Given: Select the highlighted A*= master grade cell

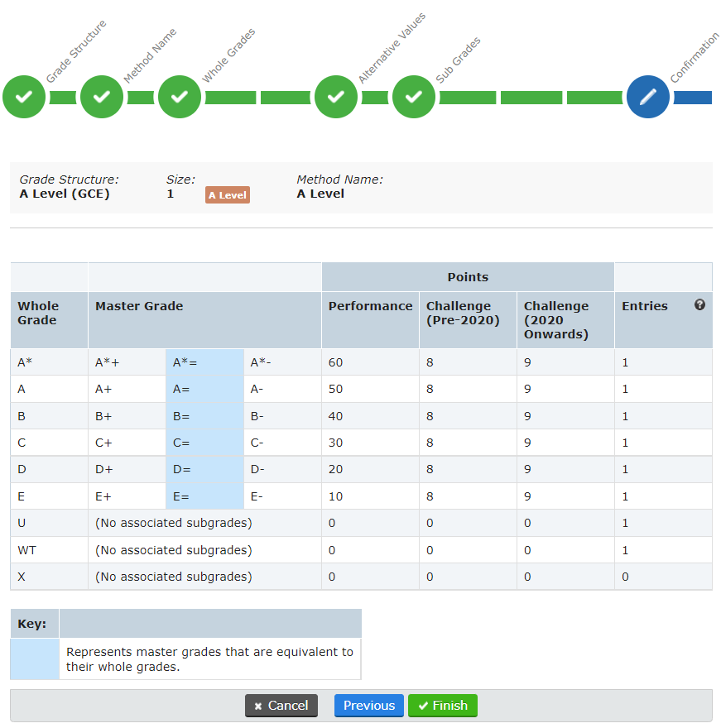Looking at the screenshot, I should click(x=204, y=362).
